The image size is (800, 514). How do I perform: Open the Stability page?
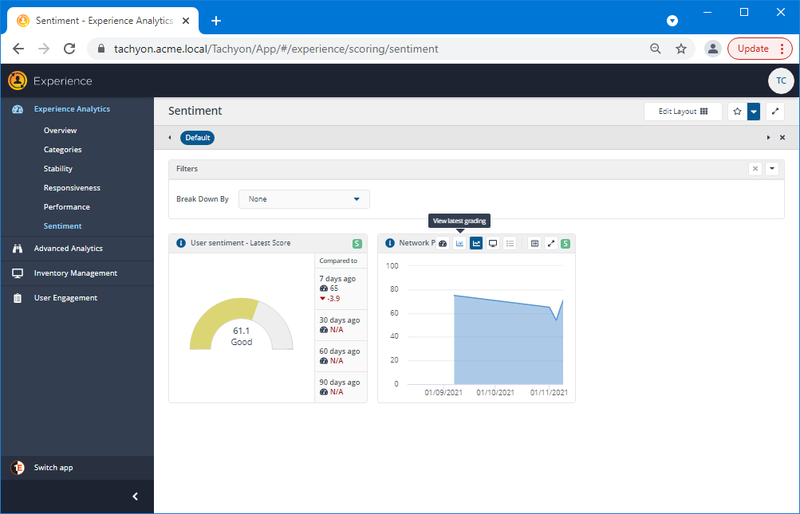[58, 169]
